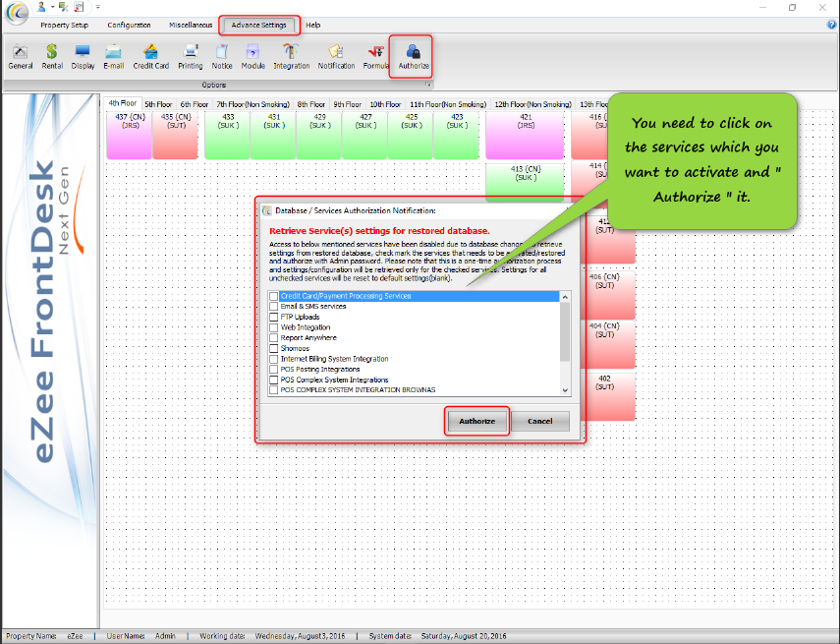Check POS Complex System Integrations
The image size is (840, 644).
274,380
